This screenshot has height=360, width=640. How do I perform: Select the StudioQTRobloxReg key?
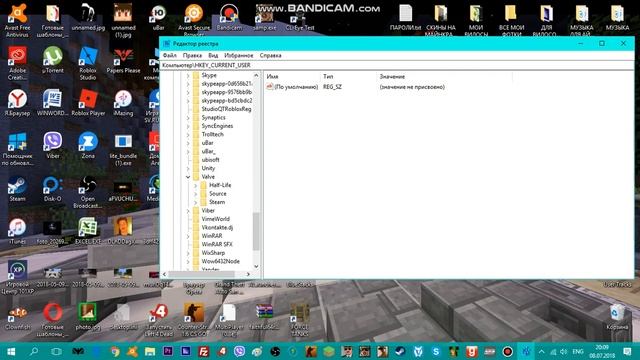[x=226, y=109]
